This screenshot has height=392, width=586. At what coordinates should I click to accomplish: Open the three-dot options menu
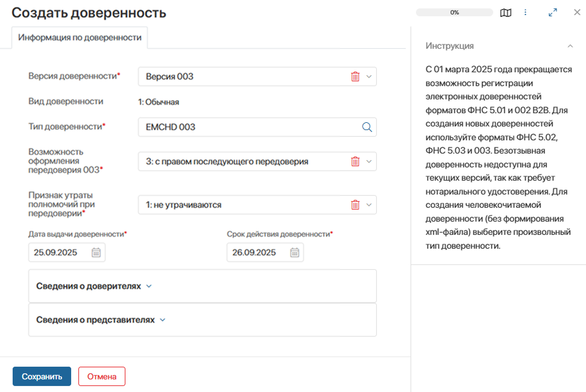coord(525,13)
